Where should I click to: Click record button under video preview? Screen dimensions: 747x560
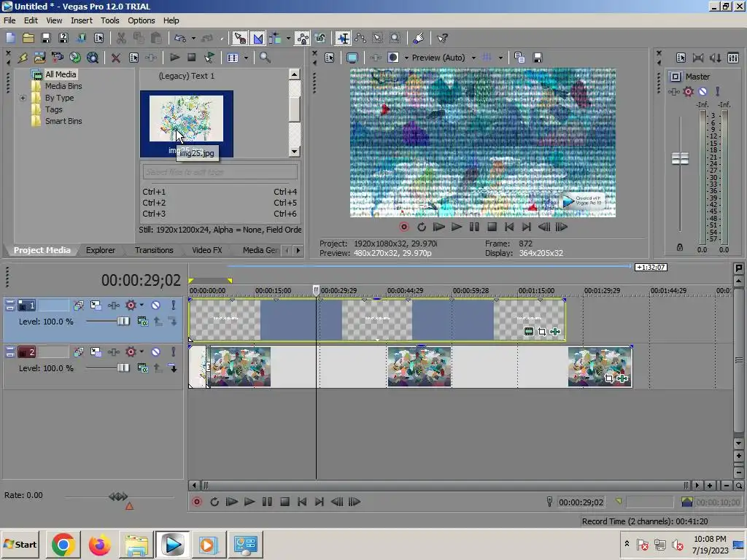(404, 227)
